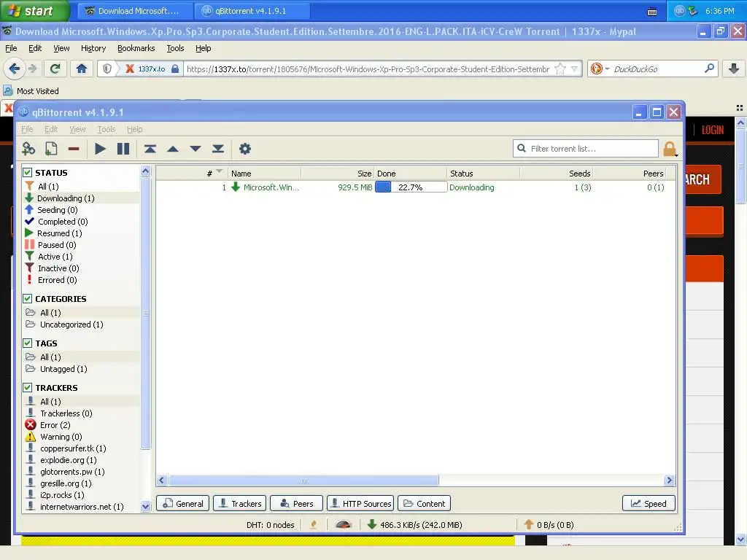
Task: Click the browser Reload button
Action: coord(55,69)
